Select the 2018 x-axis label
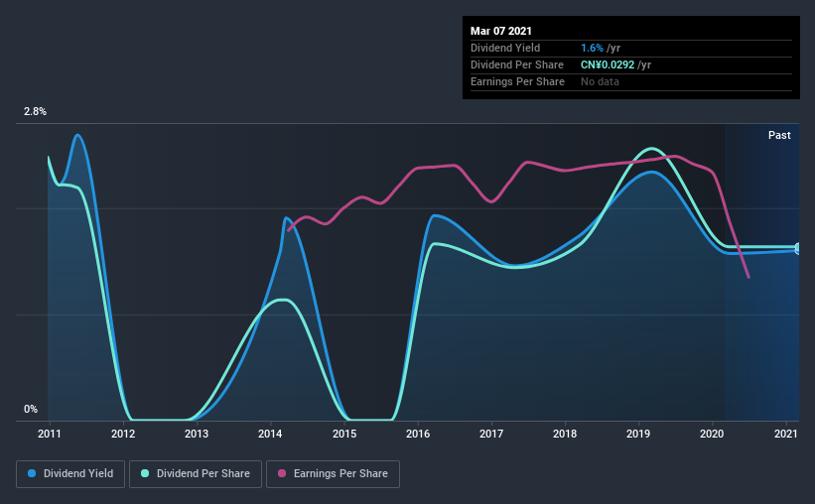The width and height of the screenshot is (815, 504). [565, 434]
